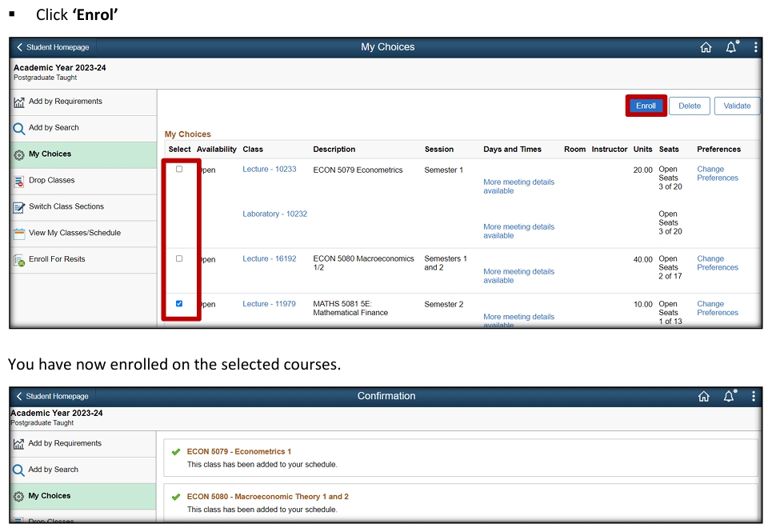768x532 pixels.
Task: Click the 'Semester 2' session cell
Action: click(444, 304)
